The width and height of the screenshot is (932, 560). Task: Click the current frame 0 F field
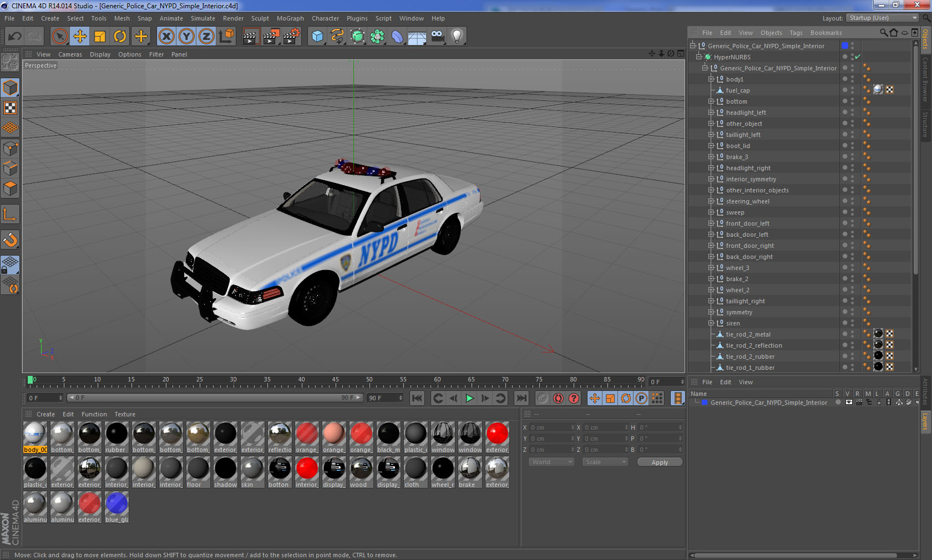(x=45, y=398)
